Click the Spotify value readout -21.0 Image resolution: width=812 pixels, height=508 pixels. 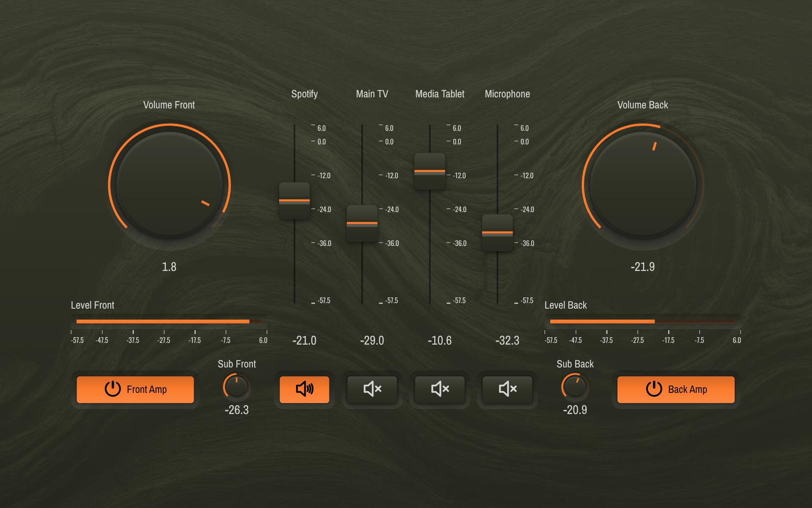click(x=304, y=340)
